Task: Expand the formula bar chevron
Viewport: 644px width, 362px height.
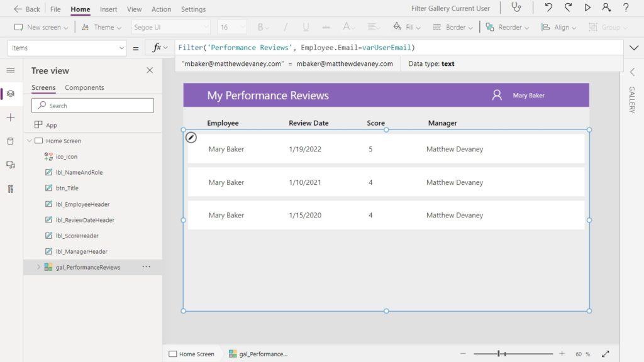Action: pyautogui.click(x=634, y=48)
